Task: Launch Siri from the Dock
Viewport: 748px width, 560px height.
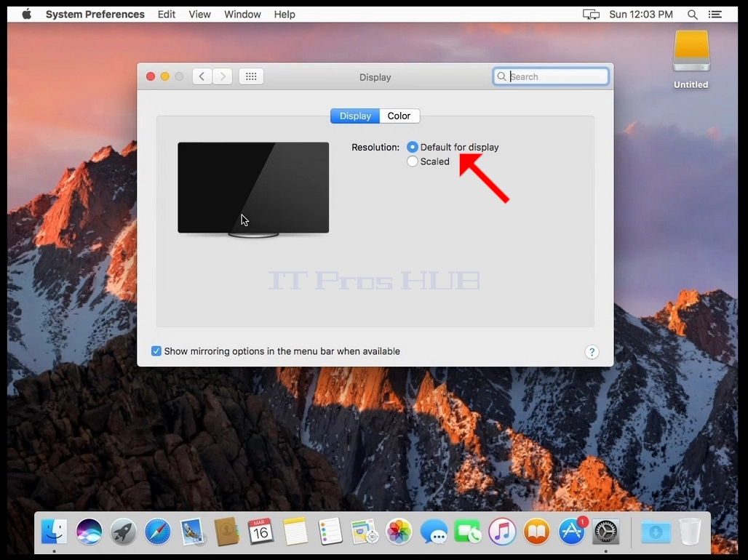Action: tap(89, 532)
